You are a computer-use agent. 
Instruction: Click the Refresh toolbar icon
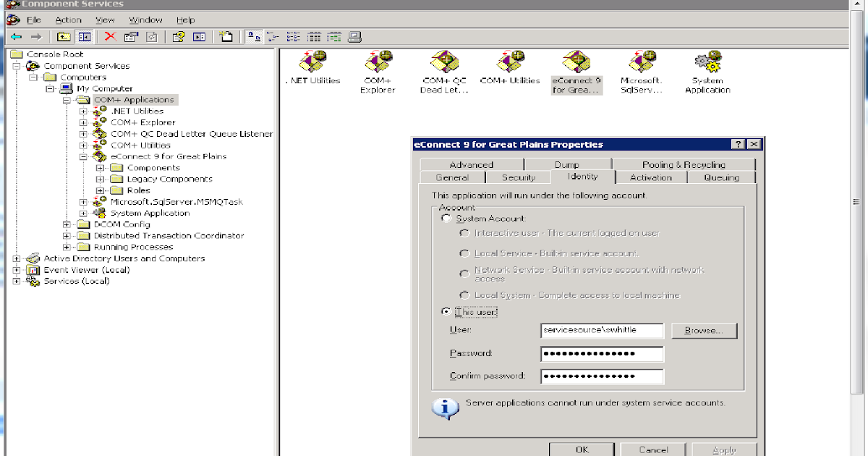pyautogui.click(x=152, y=35)
